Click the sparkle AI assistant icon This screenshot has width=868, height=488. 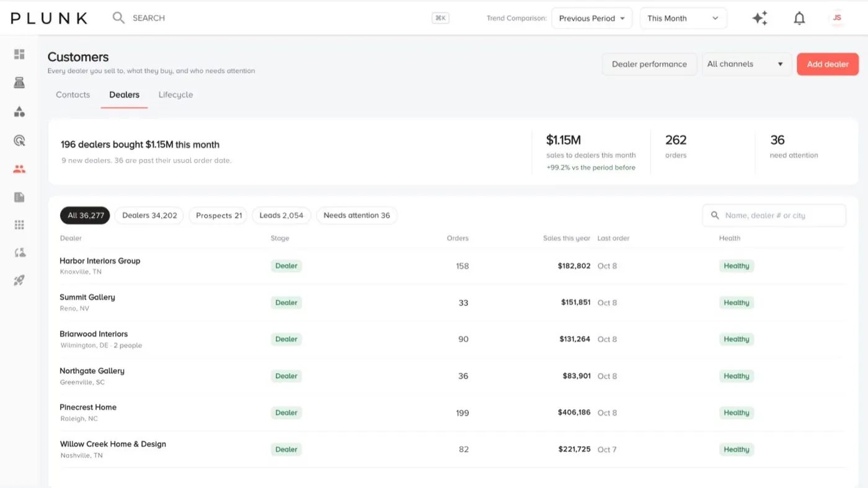point(759,19)
